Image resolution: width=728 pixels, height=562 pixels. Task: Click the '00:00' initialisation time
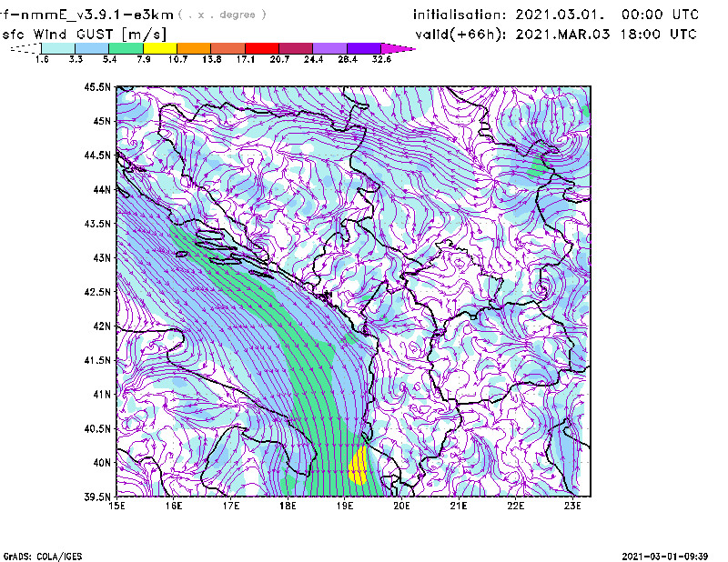click(642, 15)
